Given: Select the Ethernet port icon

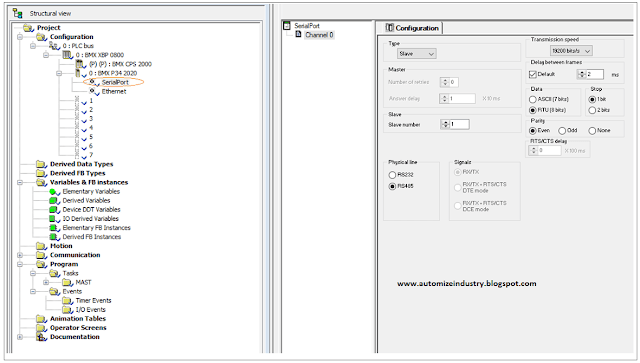Looking at the screenshot, I should pyautogui.click(x=94, y=91).
